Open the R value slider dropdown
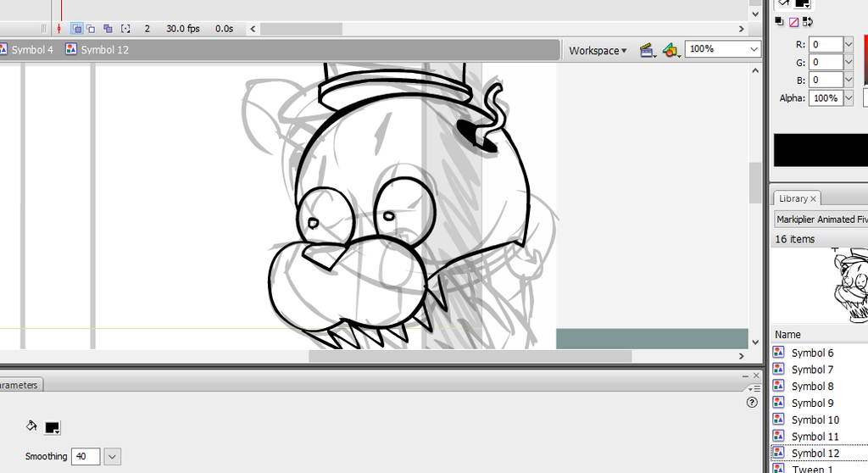 pos(848,44)
